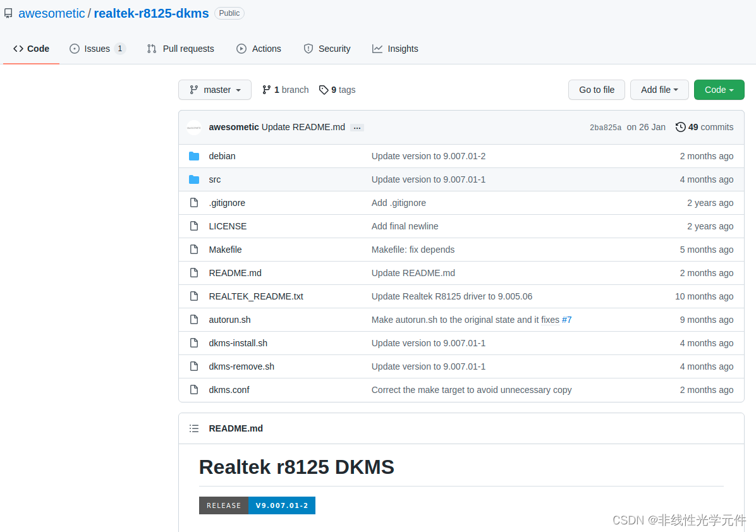Click the file icon beside dkms-remove.sh

click(194, 366)
